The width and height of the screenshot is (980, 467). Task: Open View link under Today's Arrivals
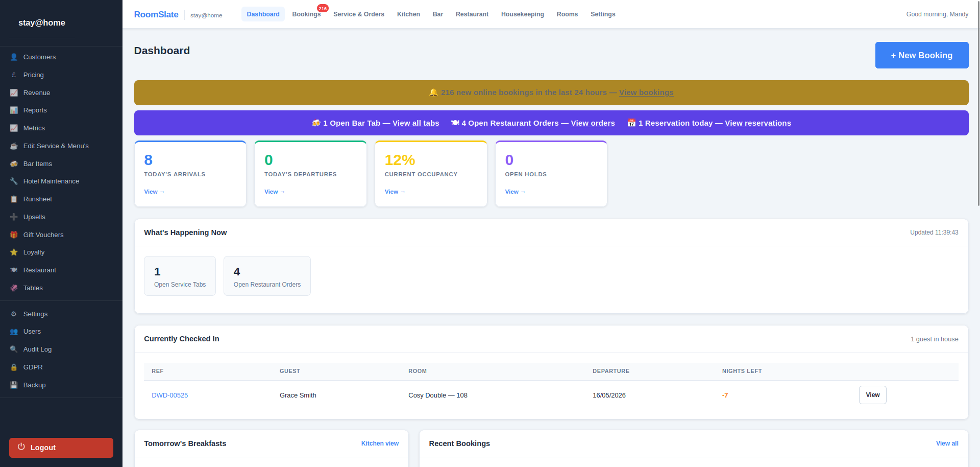154,192
